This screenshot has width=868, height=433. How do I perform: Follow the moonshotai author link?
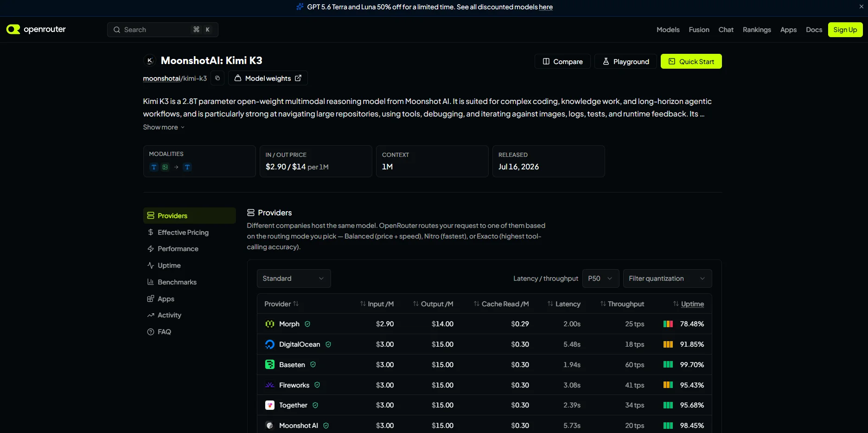(x=161, y=78)
